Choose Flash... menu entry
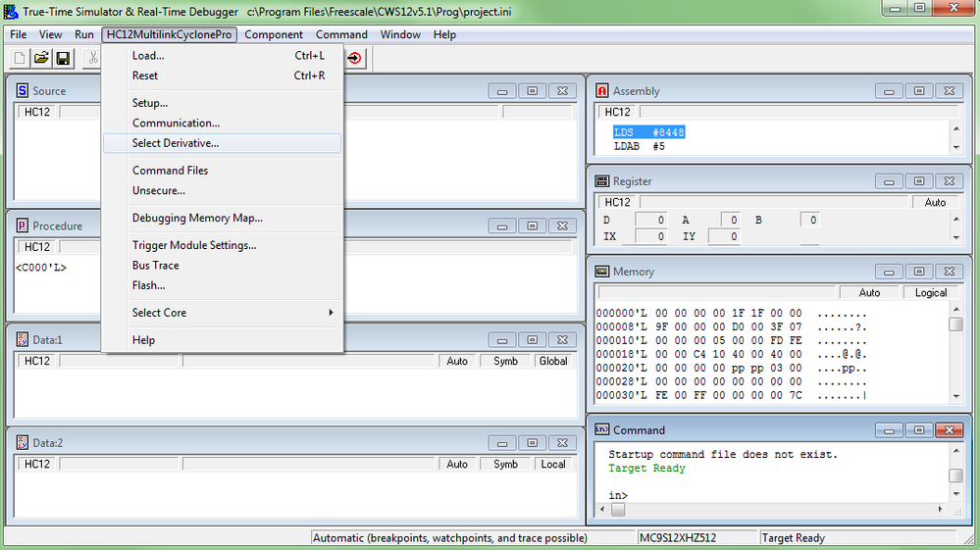This screenshot has width=980, height=550. (x=222, y=285)
